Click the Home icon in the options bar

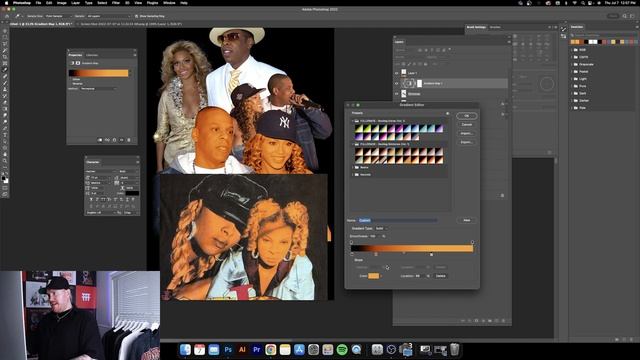coord(7,16)
